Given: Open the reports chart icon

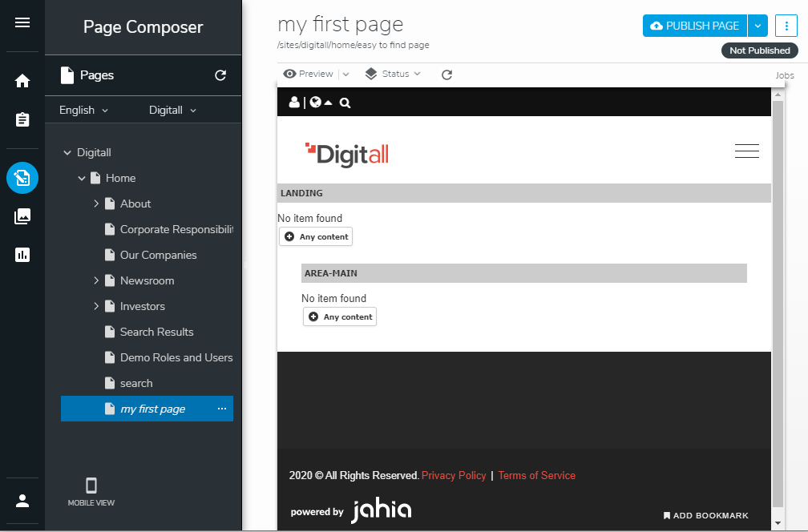Looking at the screenshot, I should click(22, 255).
